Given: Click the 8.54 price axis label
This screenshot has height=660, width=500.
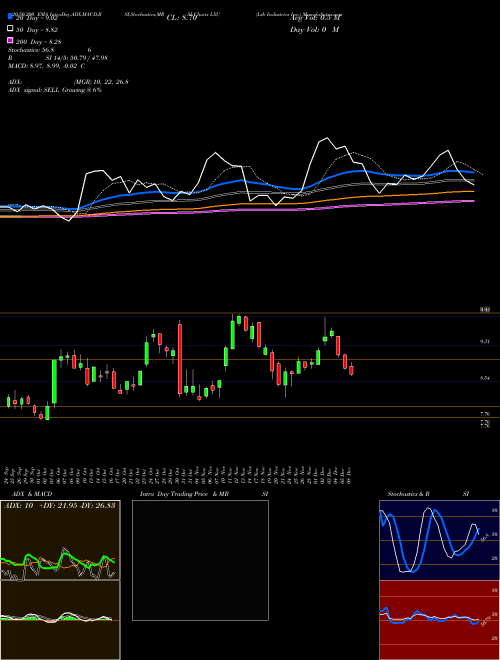Looking at the screenshot, I should pos(484,378).
